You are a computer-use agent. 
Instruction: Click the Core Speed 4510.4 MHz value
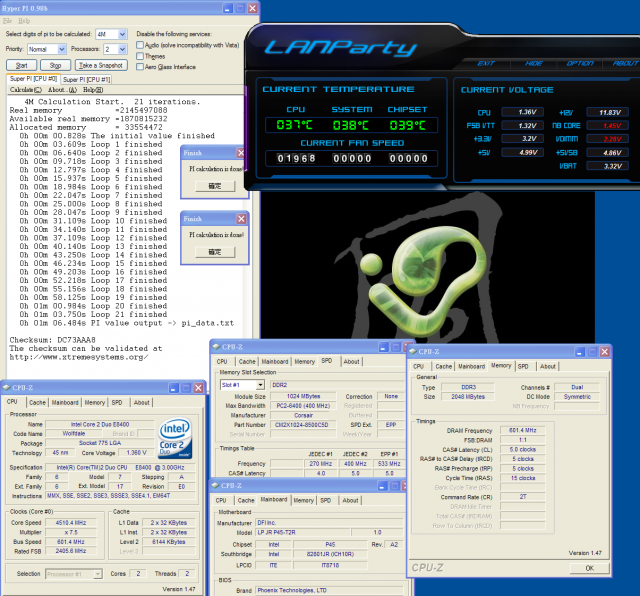point(71,523)
